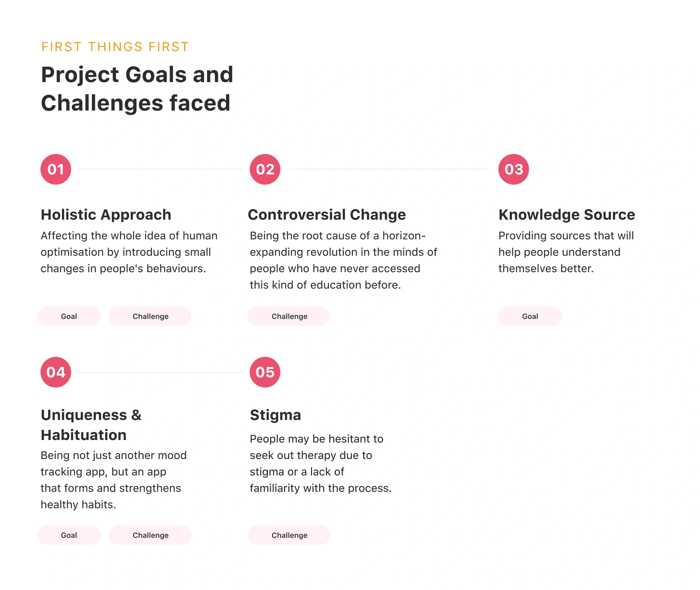
Task: Select the Challenge tag under Holistic Approach
Action: [150, 316]
